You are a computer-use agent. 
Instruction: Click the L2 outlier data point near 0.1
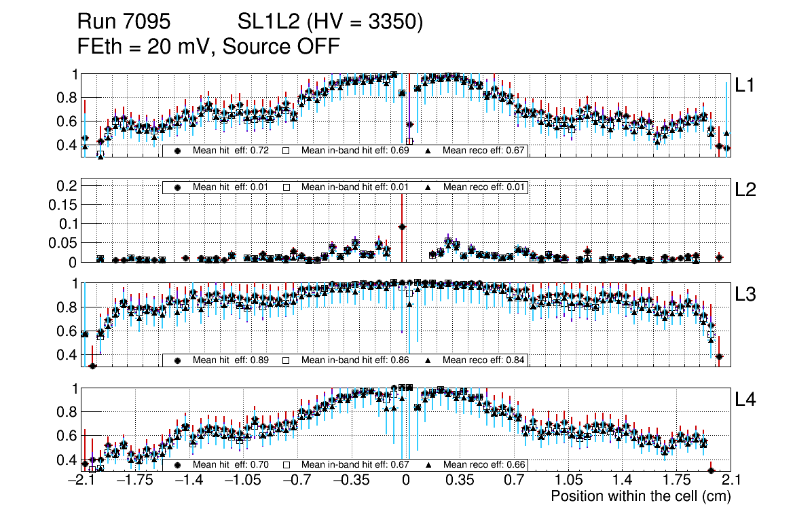pos(402,227)
